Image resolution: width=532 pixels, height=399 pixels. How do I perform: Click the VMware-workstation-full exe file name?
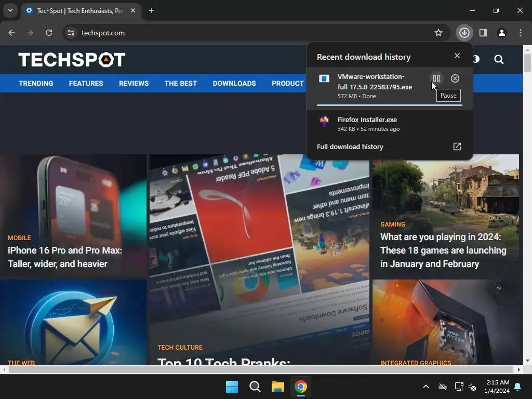375,82
